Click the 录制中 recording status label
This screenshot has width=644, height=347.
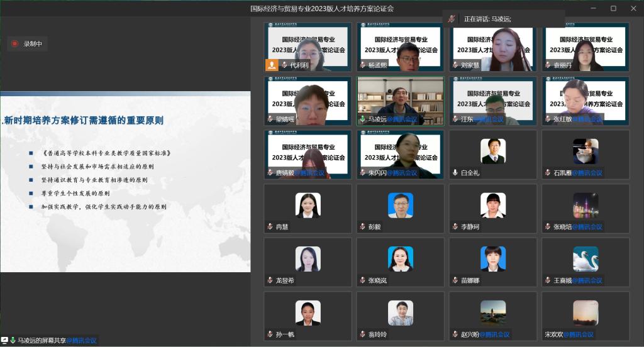(x=33, y=44)
